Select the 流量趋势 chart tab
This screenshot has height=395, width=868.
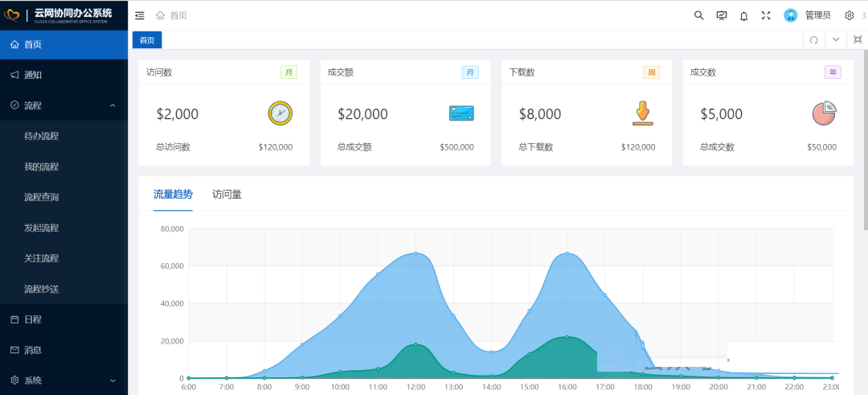[x=173, y=194]
